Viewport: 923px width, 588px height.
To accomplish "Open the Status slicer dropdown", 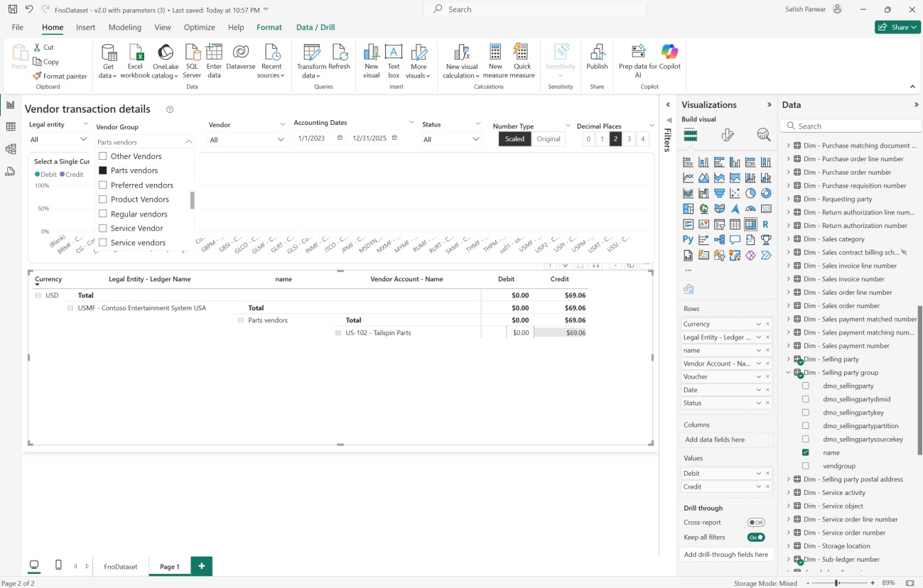I will click(476, 139).
